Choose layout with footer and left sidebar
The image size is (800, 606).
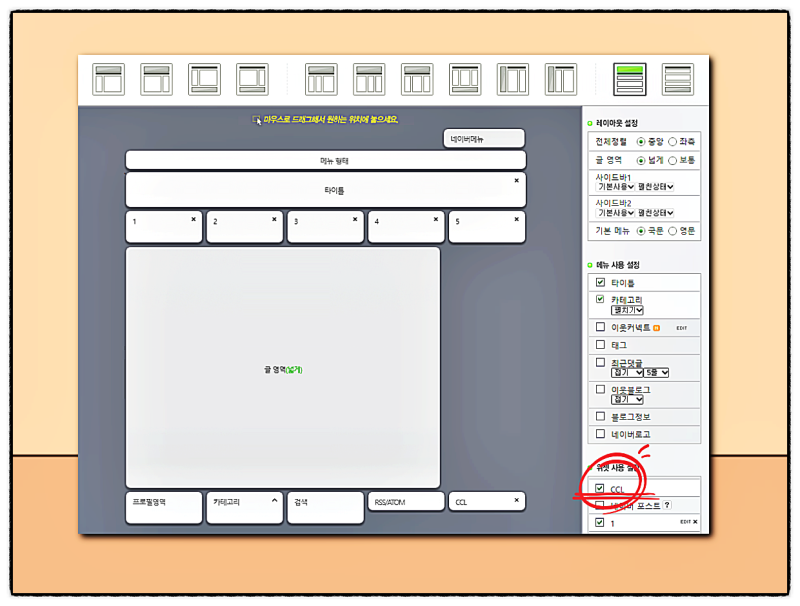click(204, 80)
